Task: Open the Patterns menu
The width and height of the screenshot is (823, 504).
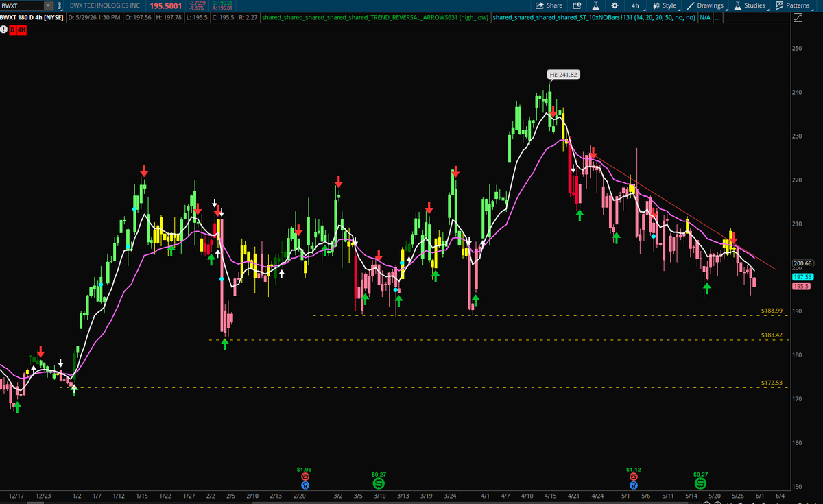Action: tap(793, 5)
